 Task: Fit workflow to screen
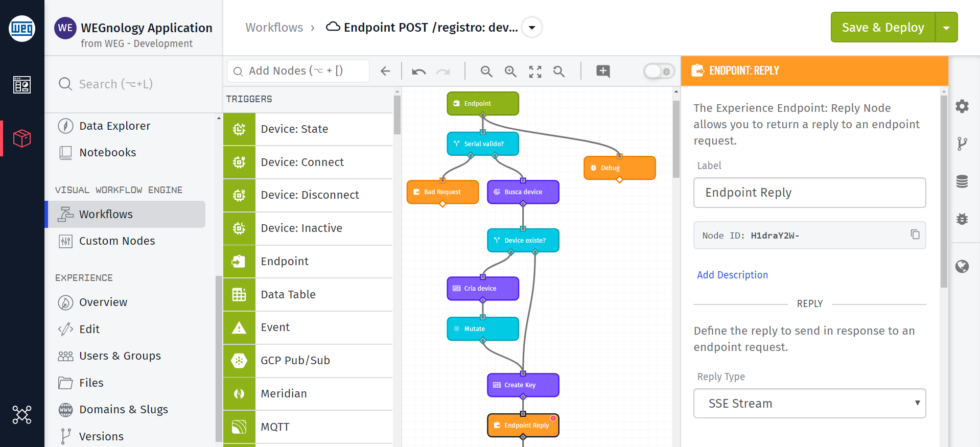pyautogui.click(x=535, y=72)
